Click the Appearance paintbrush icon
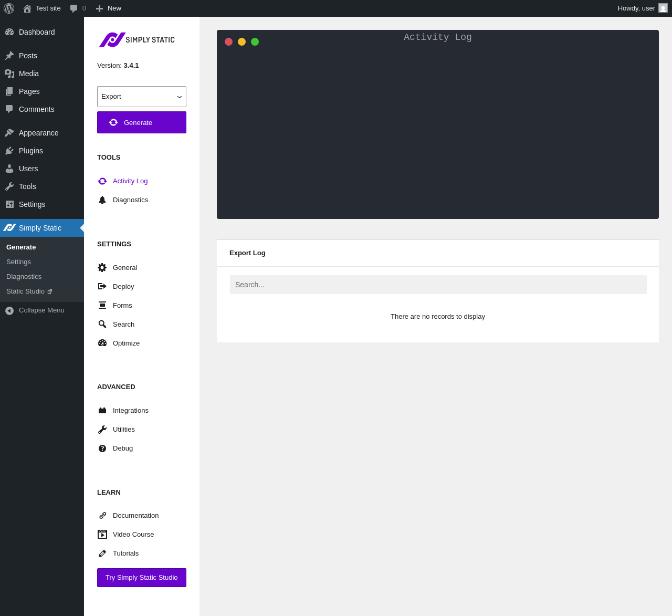 (x=9, y=133)
